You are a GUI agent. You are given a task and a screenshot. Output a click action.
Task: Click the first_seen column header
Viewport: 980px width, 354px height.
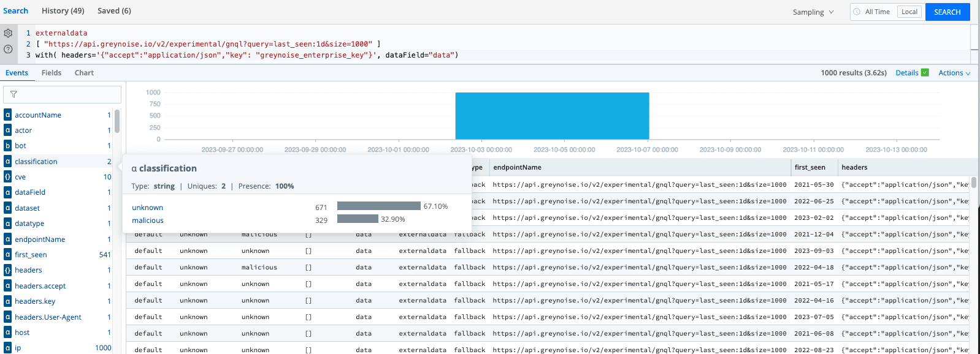click(810, 167)
